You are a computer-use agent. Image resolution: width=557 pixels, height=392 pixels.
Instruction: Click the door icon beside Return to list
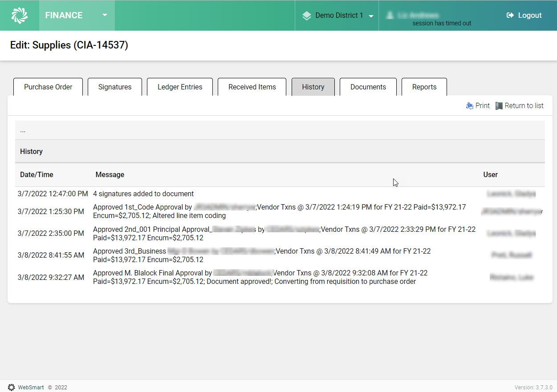pos(499,106)
